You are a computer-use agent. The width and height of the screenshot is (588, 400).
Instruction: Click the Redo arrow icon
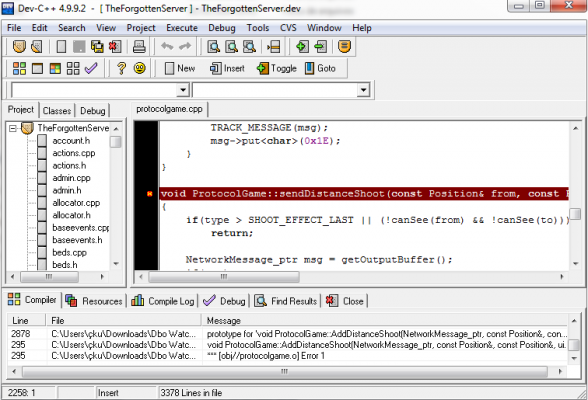[185, 46]
